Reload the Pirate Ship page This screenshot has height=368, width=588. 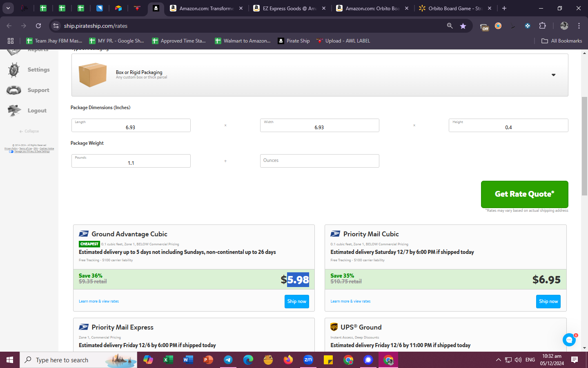pyautogui.click(x=38, y=26)
